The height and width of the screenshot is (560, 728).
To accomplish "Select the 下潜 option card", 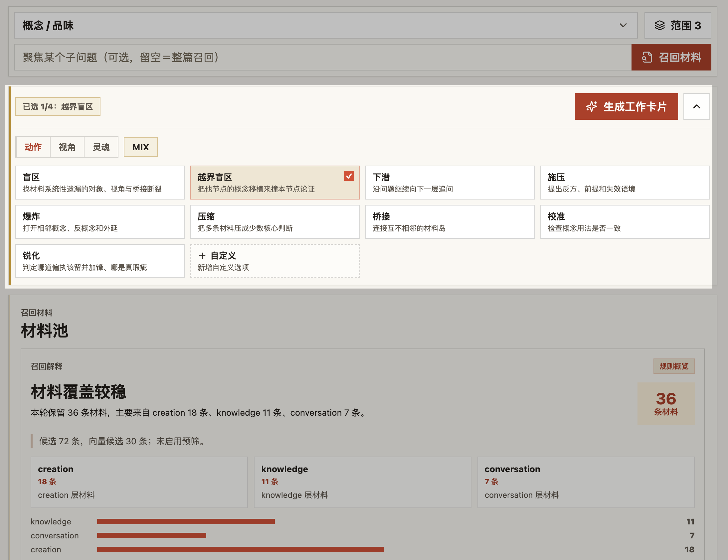I will (x=450, y=183).
